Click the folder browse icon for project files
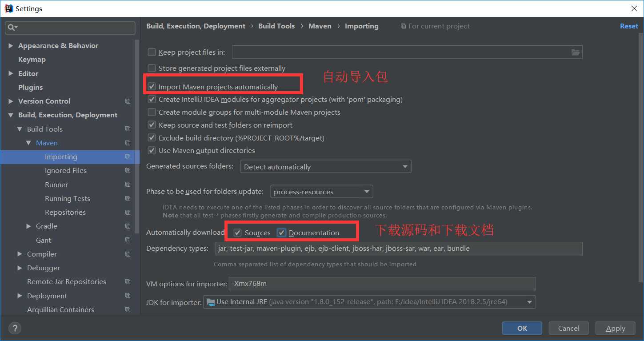The width and height of the screenshot is (644, 341). pyautogui.click(x=575, y=52)
